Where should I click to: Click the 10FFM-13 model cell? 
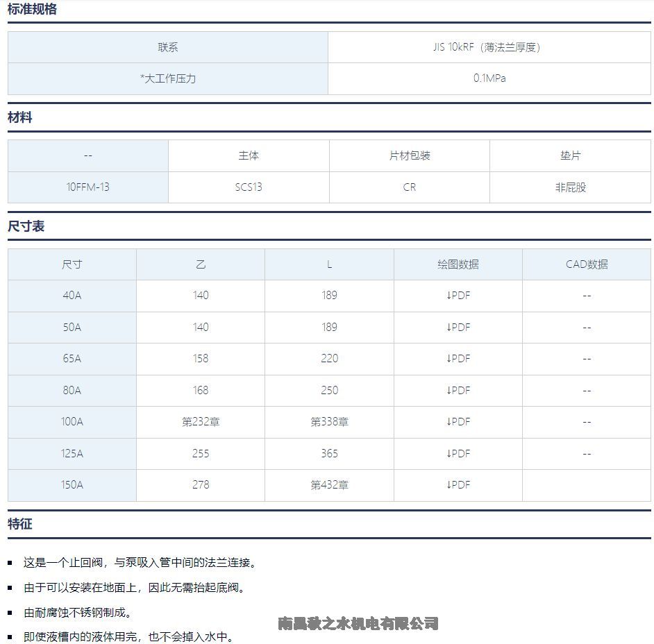pos(87,187)
